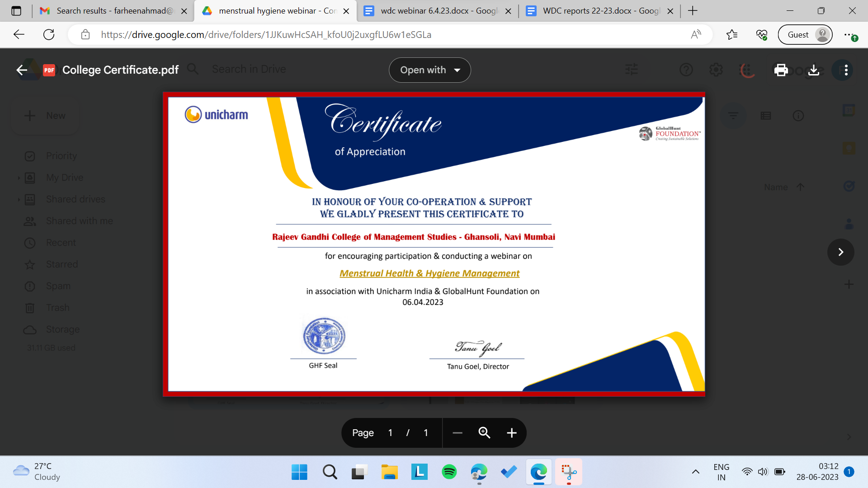The width and height of the screenshot is (868, 488).
Task: Zoom in with the plus button
Action: [x=511, y=433]
